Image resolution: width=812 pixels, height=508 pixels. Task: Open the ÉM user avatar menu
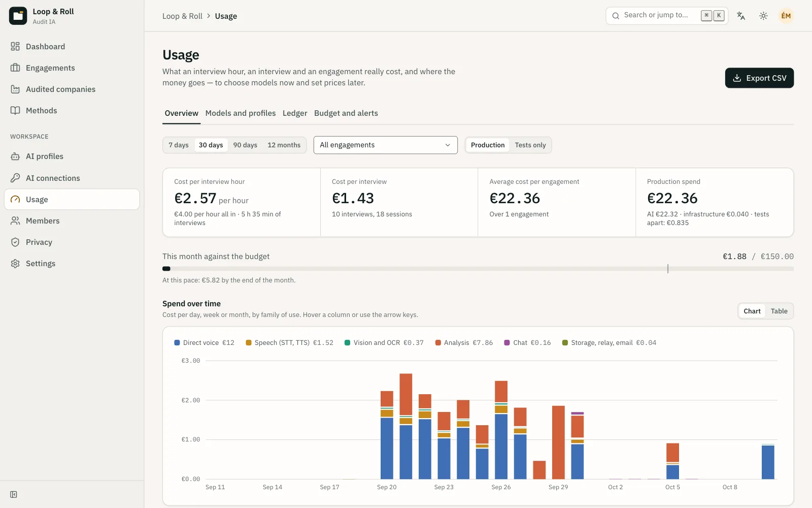(x=786, y=16)
